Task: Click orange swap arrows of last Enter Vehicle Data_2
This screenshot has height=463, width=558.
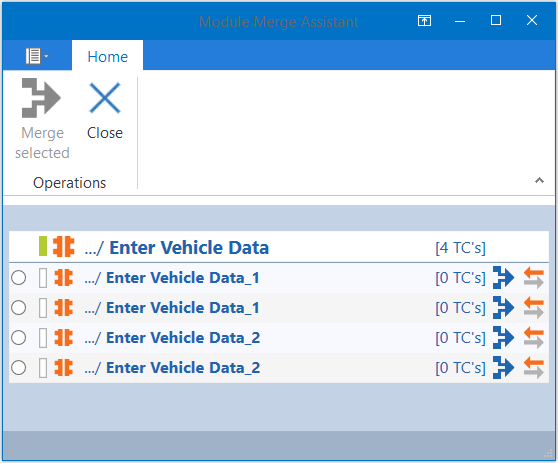Action: click(533, 368)
